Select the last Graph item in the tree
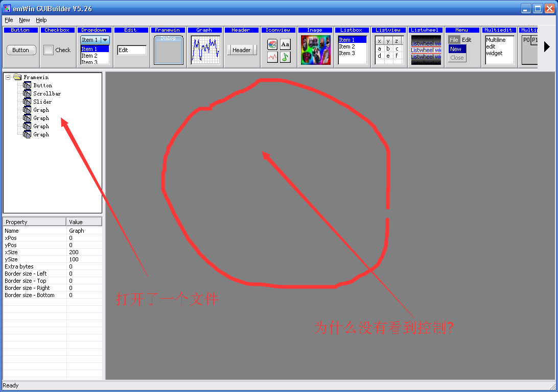Viewport: 558px width, 392px height. click(x=41, y=134)
